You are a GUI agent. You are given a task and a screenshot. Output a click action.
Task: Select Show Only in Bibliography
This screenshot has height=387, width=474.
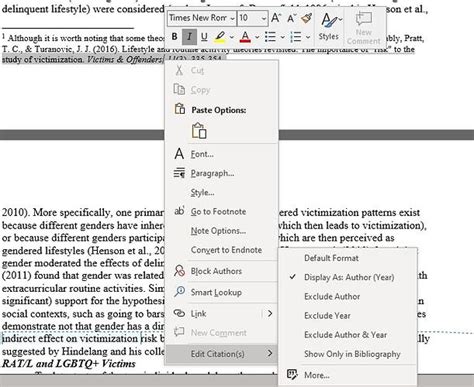pos(352,354)
